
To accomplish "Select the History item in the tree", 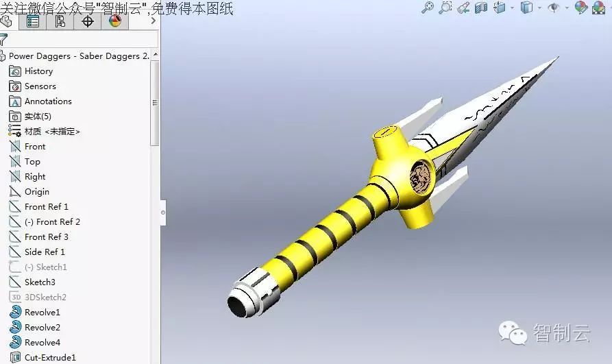I will tap(38, 71).
